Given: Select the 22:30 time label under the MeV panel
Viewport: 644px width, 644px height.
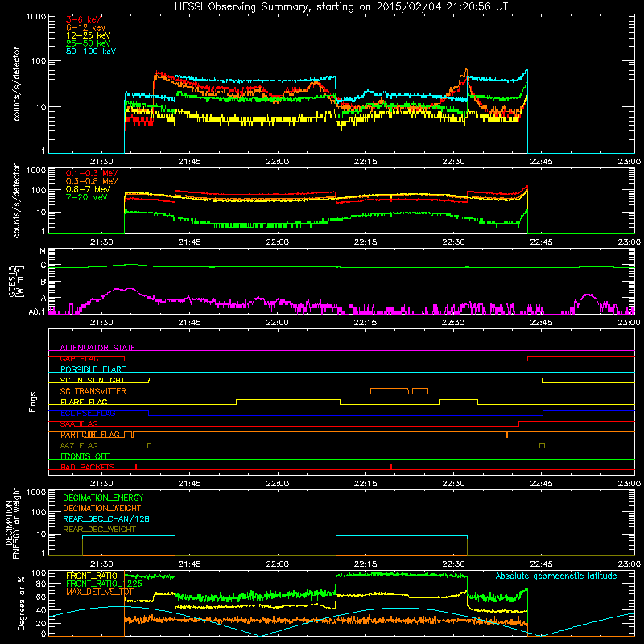Looking at the screenshot, I should click(x=453, y=242).
